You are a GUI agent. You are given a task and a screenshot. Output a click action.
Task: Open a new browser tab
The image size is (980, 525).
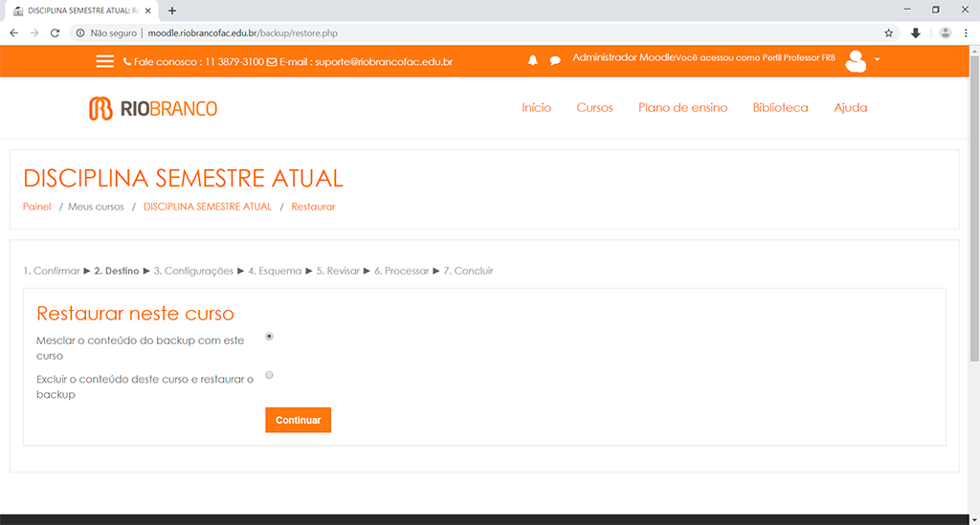click(172, 11)
